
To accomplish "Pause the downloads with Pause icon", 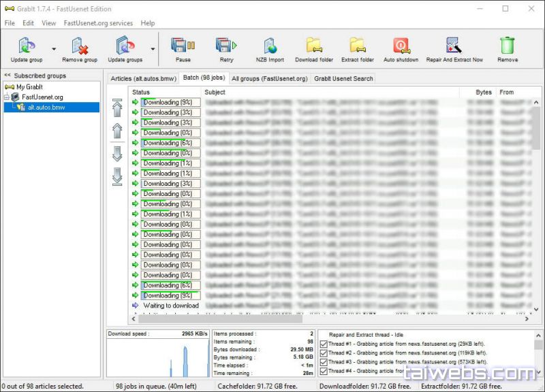I will (x=183, y=46).
